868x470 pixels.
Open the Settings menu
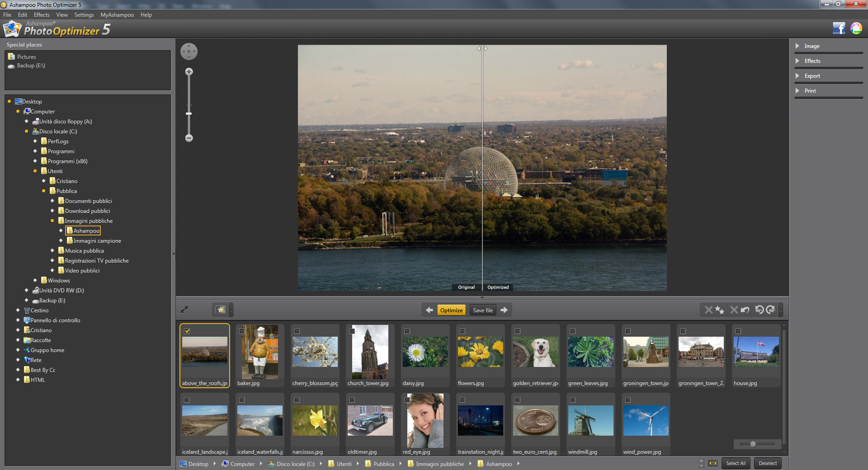[84, 15]
